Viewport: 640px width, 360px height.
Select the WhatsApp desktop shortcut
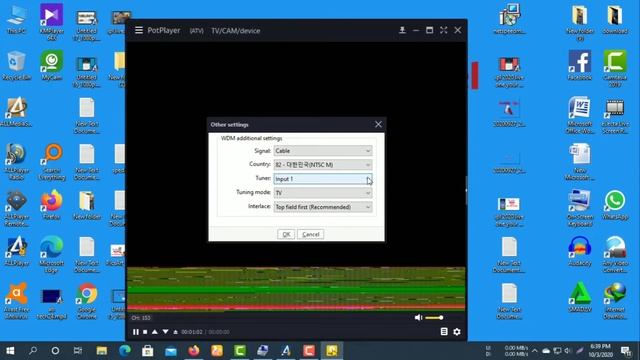point(615,205)
